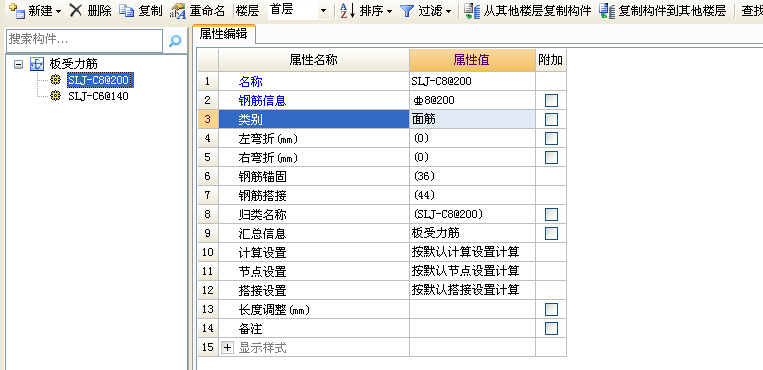Screen dimensions: 763x370
Task: Click the 重命名 text button
Action: point(207,11)
